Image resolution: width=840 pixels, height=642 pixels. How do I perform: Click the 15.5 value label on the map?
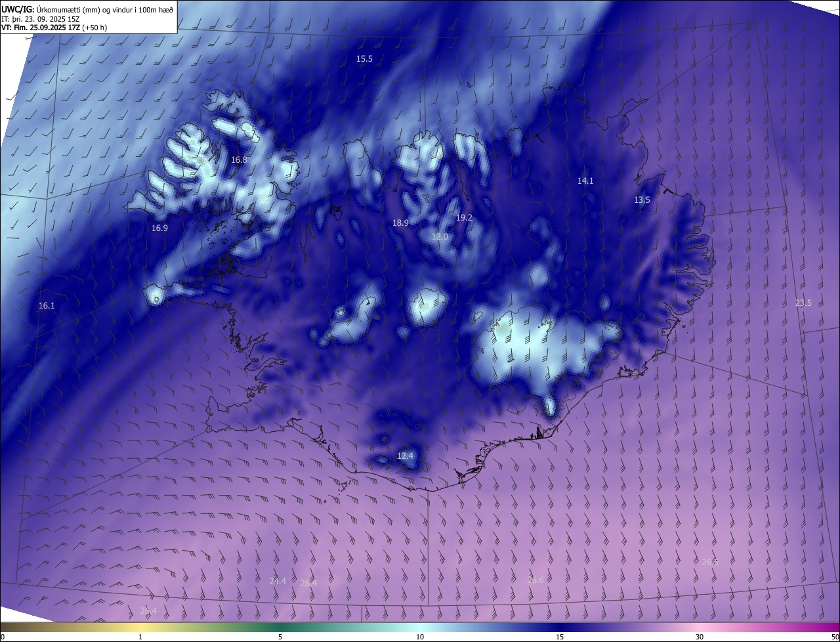coord(364,59)
